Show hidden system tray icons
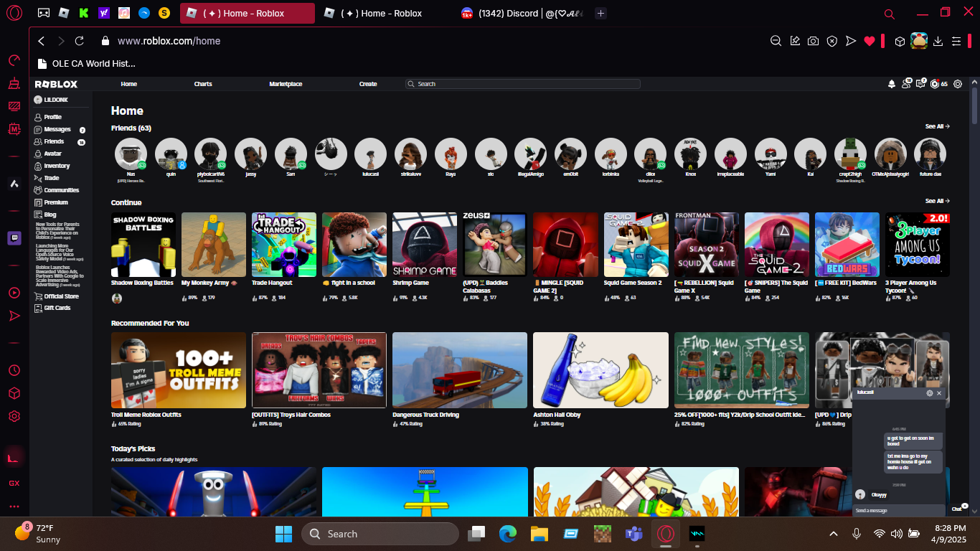 tap(834, 534)
